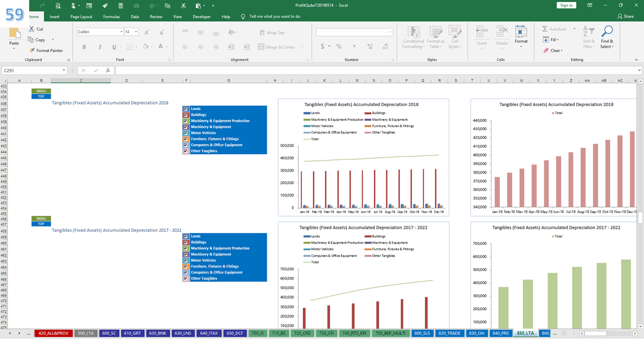Click the Sign in button
The image size is (644, 362).
(566, 5)
